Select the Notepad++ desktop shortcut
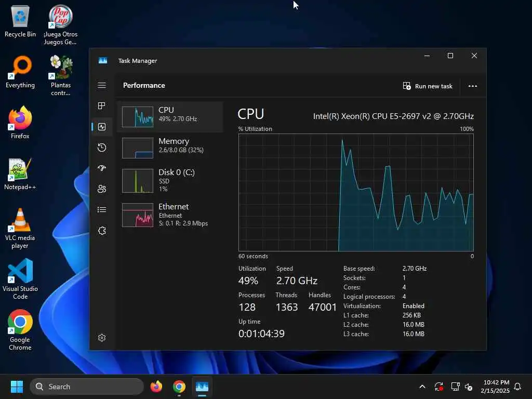The height and width of the screenshot is (399, 532). [20, 174]
